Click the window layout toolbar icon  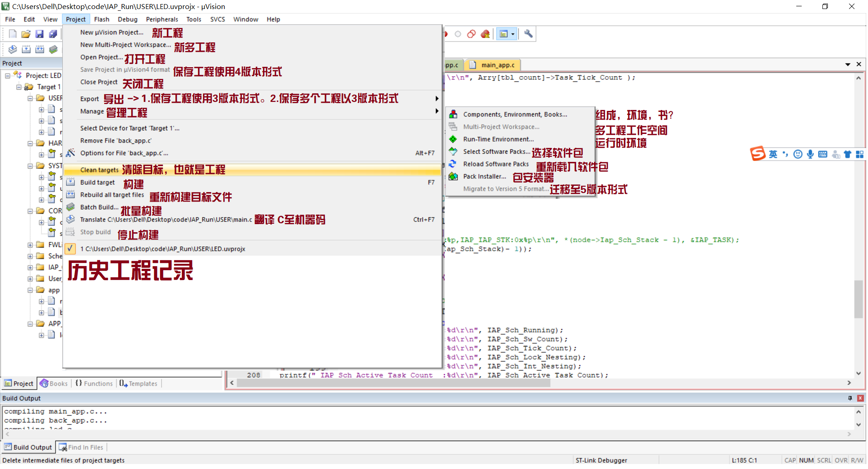(x=504, y=34)
